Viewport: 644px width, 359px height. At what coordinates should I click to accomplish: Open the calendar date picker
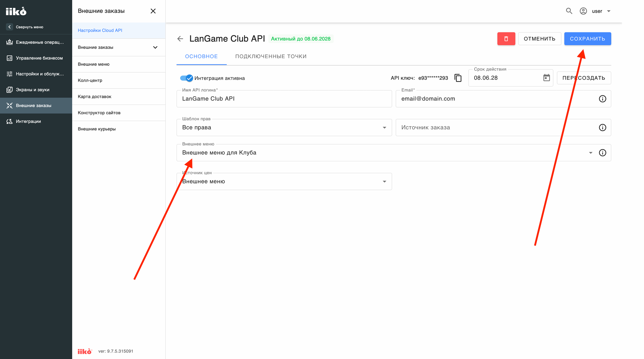[x=546, y=78]
